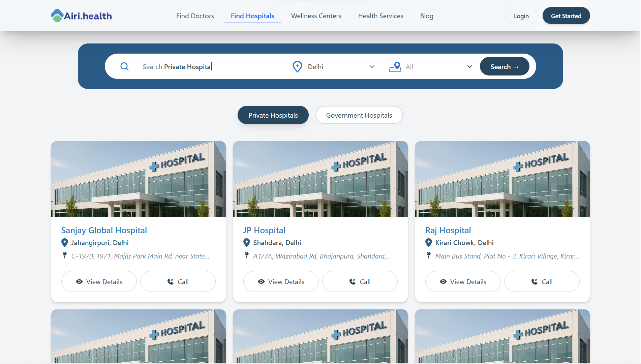Open Health Services nav item

[381, 16]
